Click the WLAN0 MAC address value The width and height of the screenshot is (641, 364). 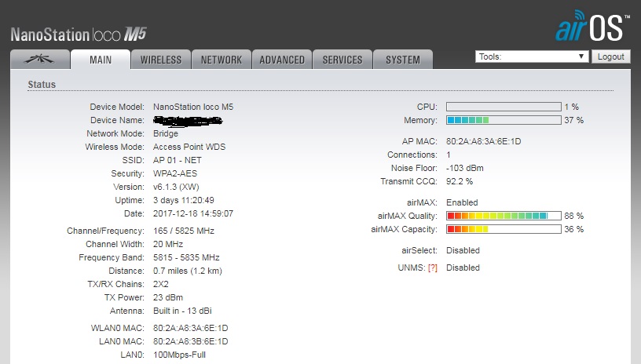191,328
